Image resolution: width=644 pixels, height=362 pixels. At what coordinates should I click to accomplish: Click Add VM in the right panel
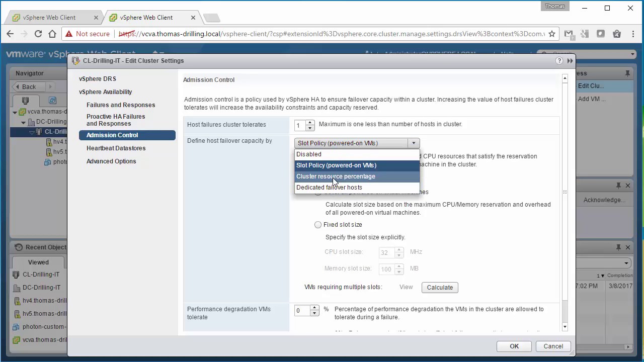click(x=592, y=99)
